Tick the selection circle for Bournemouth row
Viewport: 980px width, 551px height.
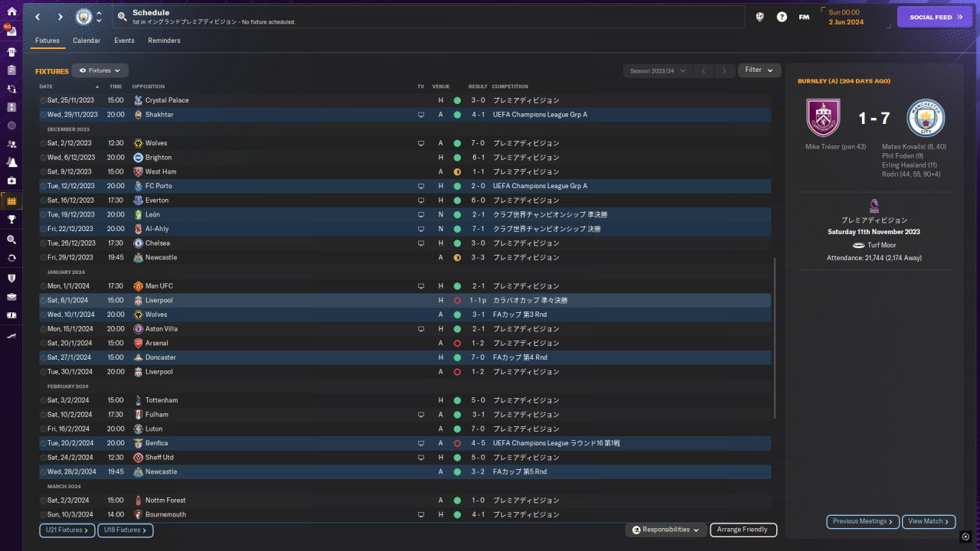coord(43,514)
